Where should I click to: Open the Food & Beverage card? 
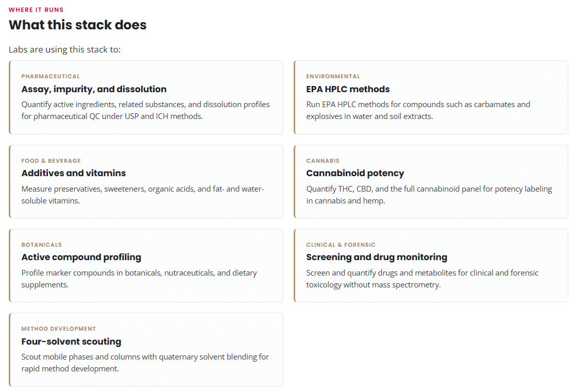[x=146, y=181]
